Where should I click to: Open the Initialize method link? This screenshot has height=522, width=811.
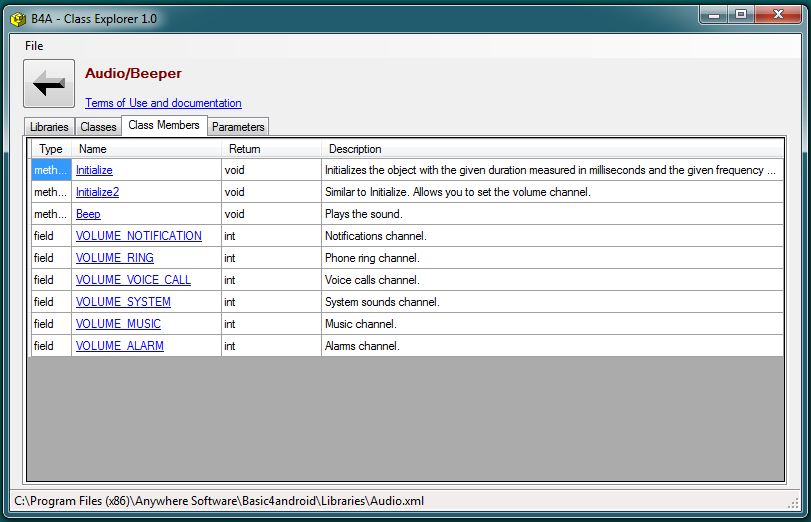(x=94, y=170)
